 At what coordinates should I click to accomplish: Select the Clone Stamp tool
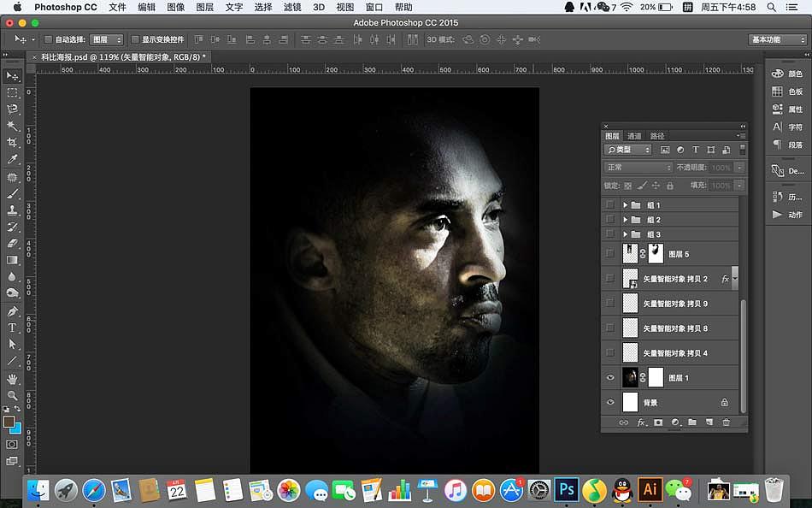13,210
